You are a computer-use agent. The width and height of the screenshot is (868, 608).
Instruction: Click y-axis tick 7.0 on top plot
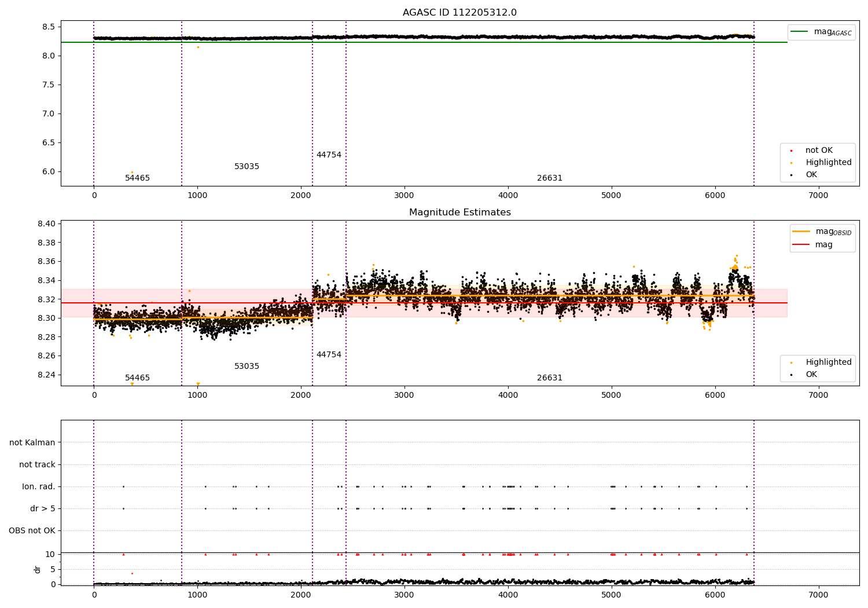coord(49,114)
